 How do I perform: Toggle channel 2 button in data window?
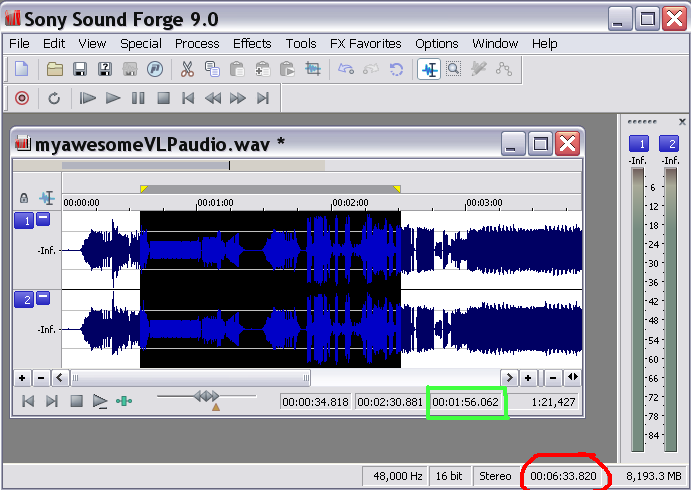coord(24,300)
